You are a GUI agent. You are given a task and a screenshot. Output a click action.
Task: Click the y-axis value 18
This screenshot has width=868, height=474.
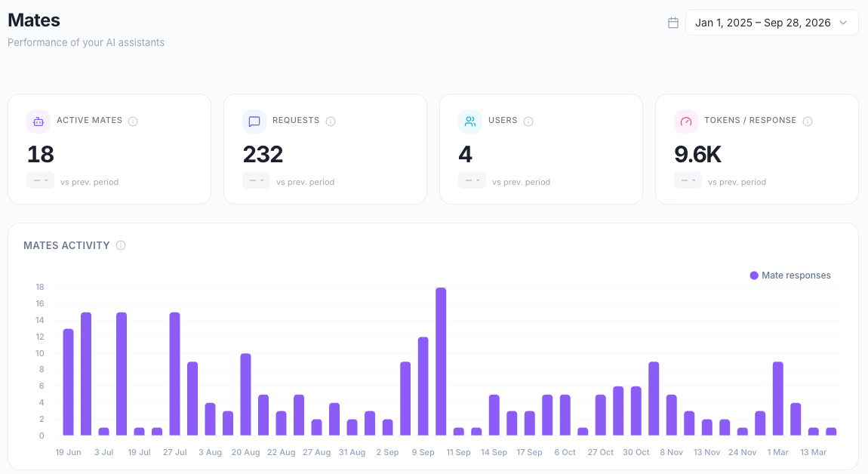[x=40, y=287]
